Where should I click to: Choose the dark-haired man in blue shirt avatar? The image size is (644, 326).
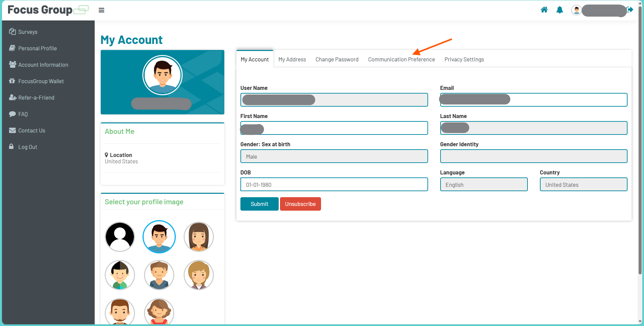pyautogui.click(x=159, y=237)
